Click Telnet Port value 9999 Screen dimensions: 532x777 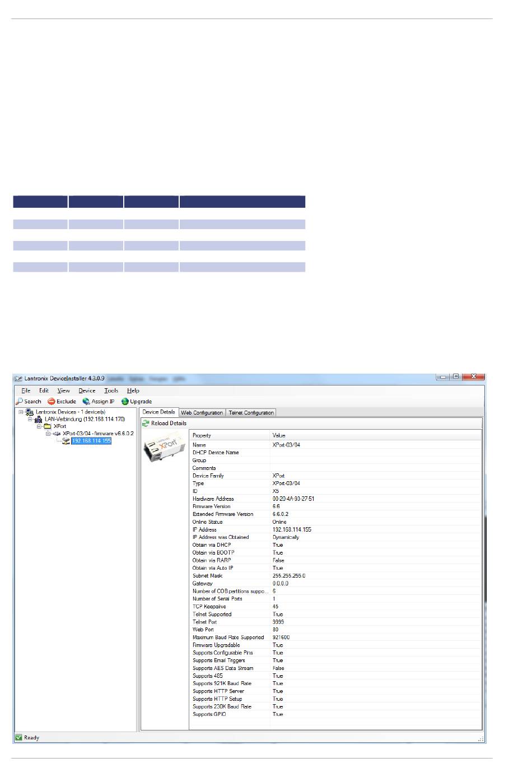tap(278, 622)
